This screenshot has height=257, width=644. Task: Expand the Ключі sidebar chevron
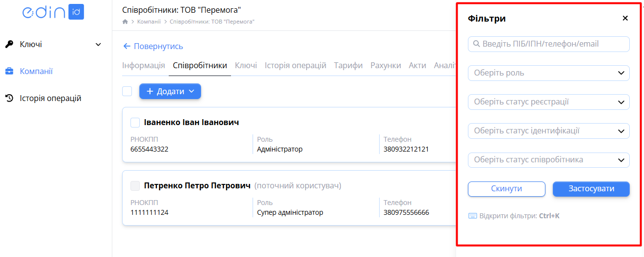click(98, 45)
